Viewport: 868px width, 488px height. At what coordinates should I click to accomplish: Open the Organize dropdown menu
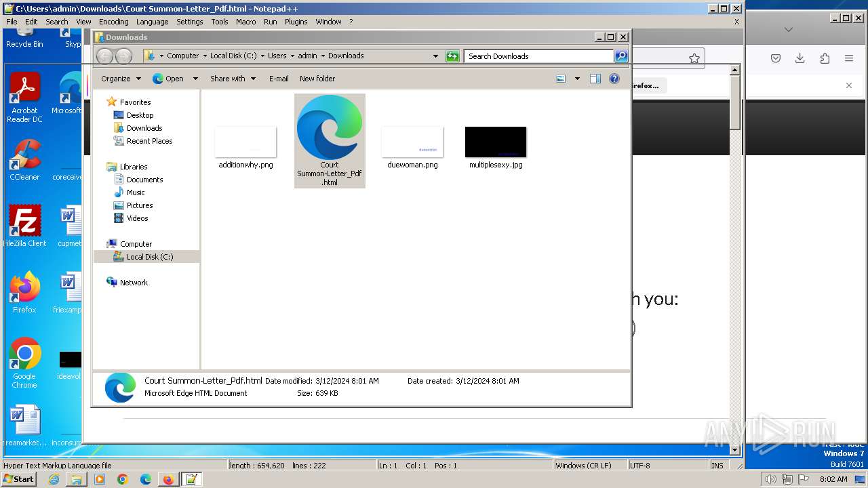pos(121,79)
